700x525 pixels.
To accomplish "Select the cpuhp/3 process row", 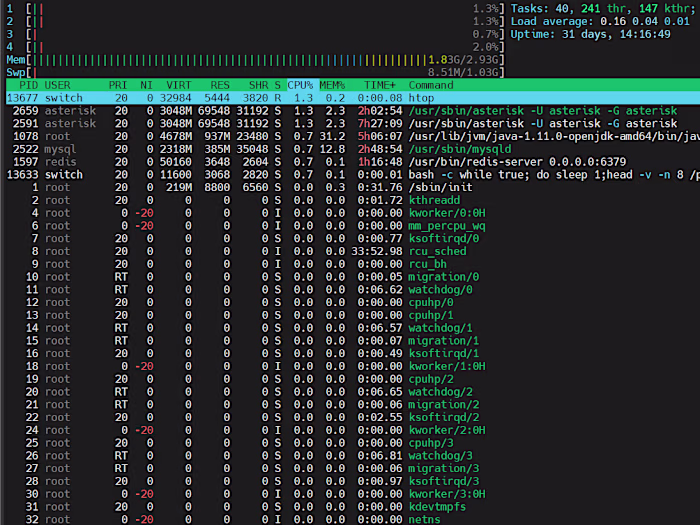I will point(353,443).
